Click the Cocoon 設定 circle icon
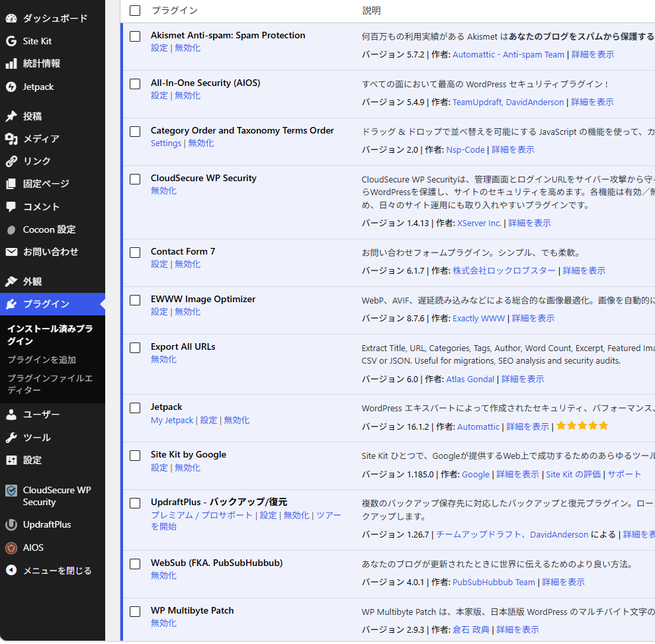Image resolution: width=655 pixels, height=644 pixels. pos(11,229)
